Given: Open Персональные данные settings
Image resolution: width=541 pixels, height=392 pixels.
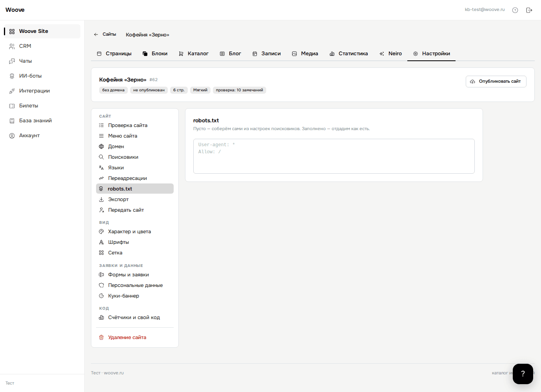Looking at the screenshot, I should (135, 285).
